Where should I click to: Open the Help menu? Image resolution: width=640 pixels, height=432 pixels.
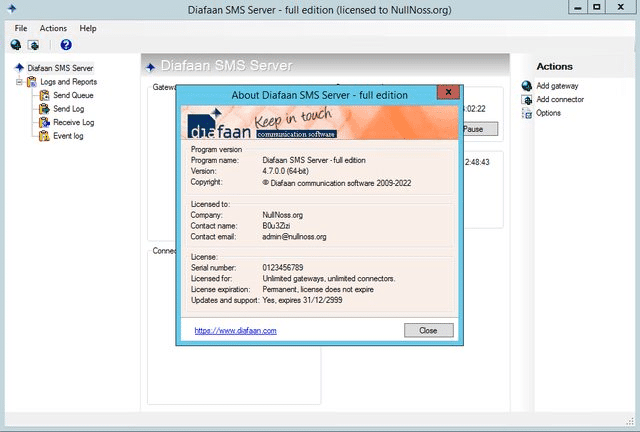point(88,28)
